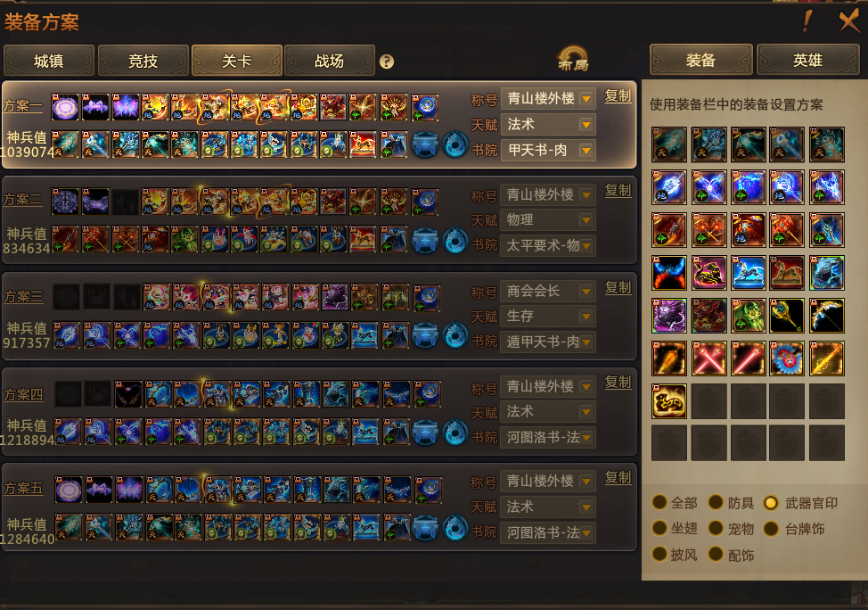This screenshot has width=868, height=610.
Task: Select the blue-red flame wings item
Action: click(669, 273)
